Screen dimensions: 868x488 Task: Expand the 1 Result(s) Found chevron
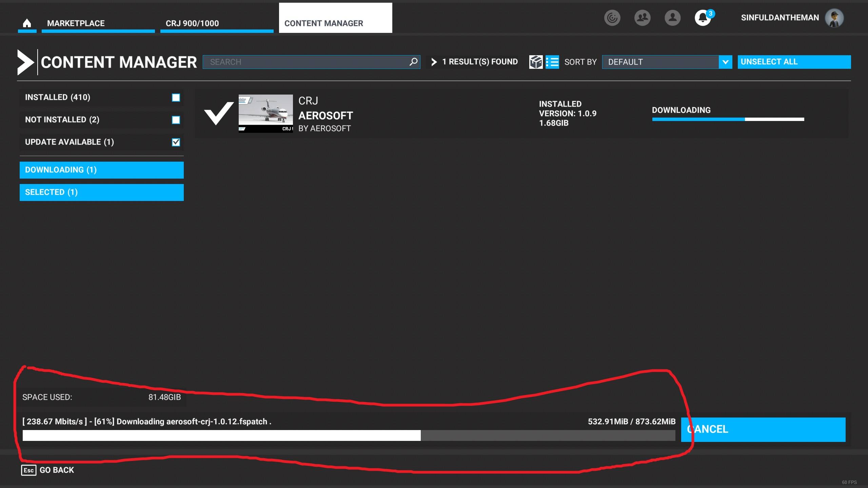(x=434, y=62)
